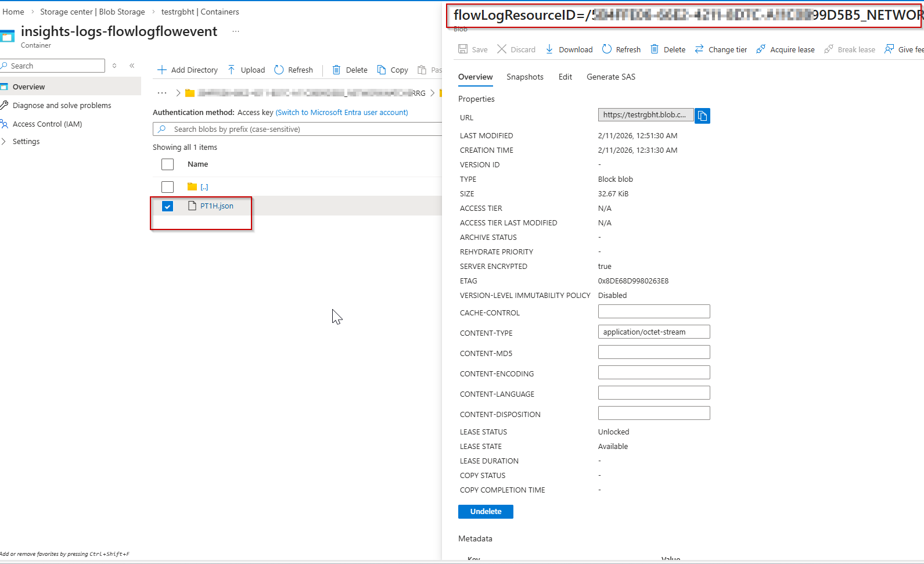Go to the Home breadcrumb
The image size is (924, 564).
click(x=13, y=12)
